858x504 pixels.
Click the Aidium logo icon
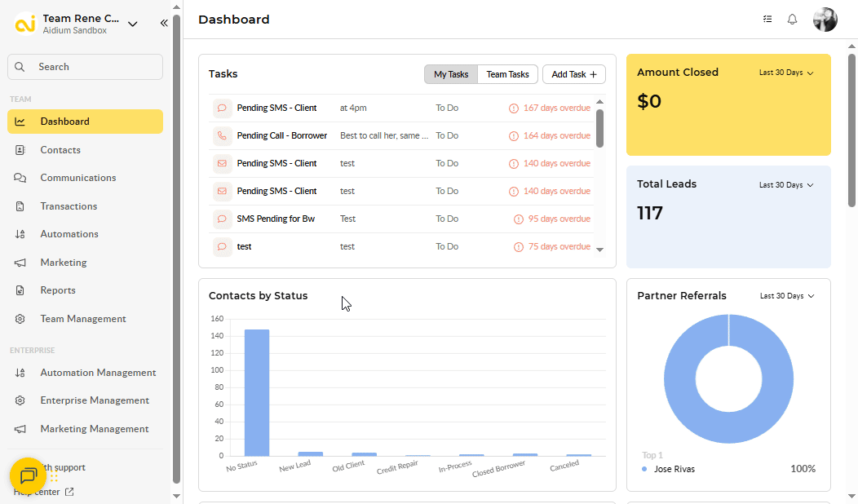click(26, 24)
